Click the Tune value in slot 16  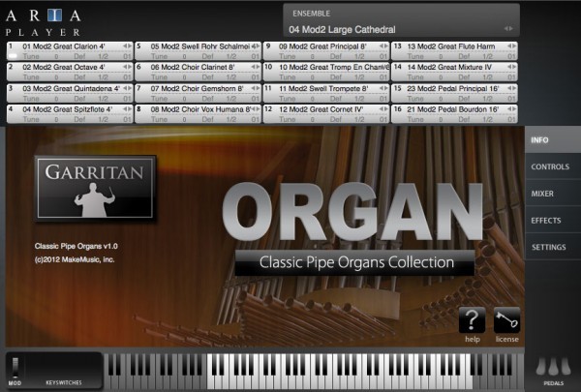441,119
